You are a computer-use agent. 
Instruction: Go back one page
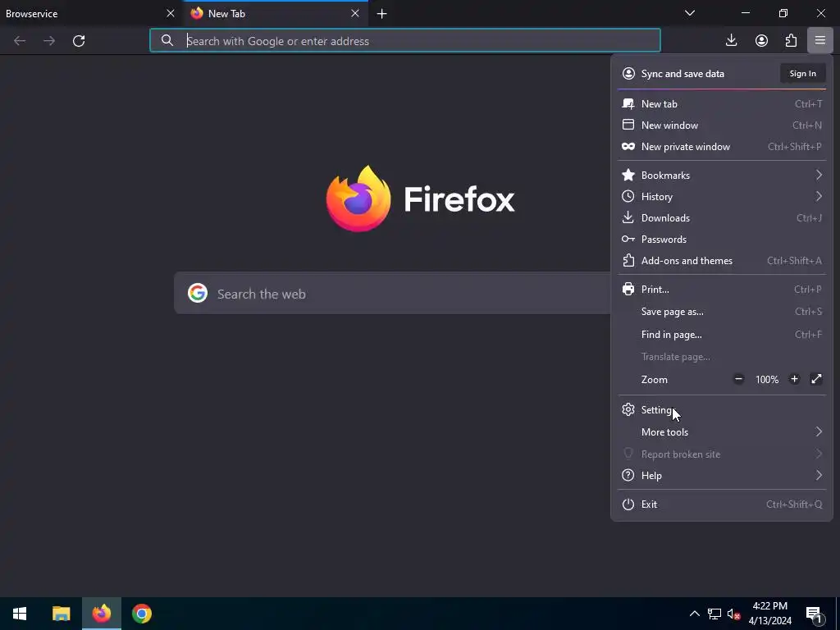(20, 41)
